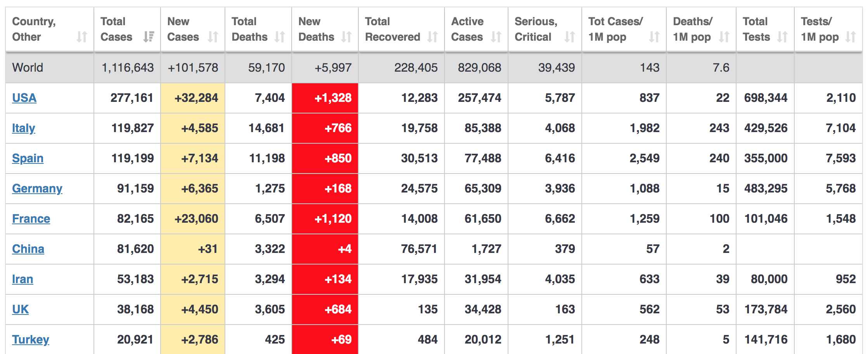
Task: Select Iran total tests 80,000
Action: pyautogui.click(x=769, y=279)
